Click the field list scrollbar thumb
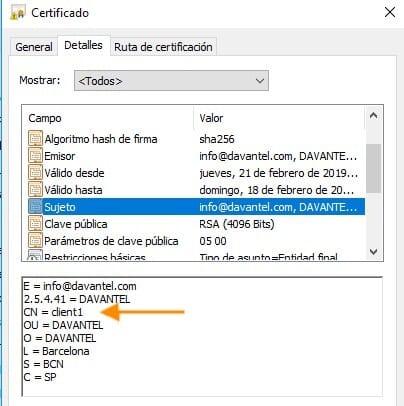404x406 pixels. pos(374,168)
